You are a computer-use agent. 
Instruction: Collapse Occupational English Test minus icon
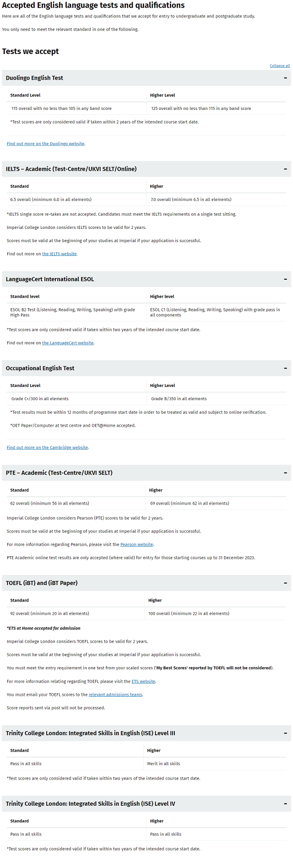coord(285,368)
